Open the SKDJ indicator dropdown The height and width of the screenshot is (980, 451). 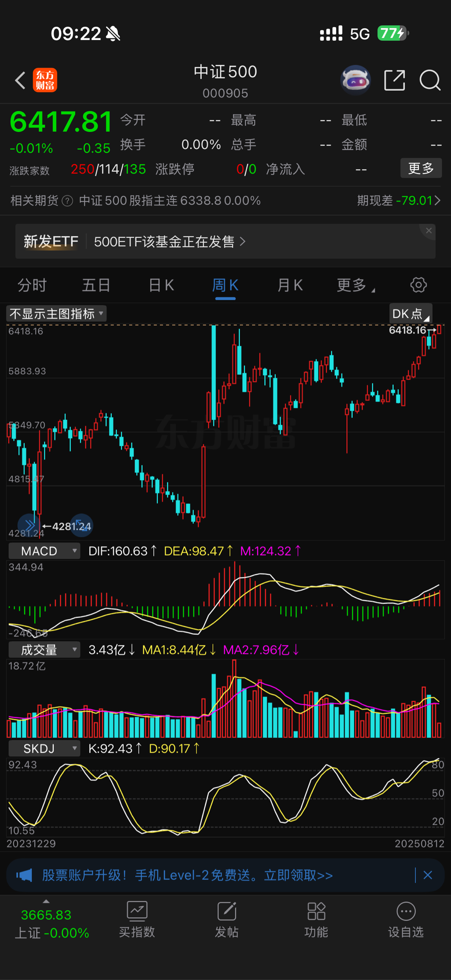(x=44, y=748)
